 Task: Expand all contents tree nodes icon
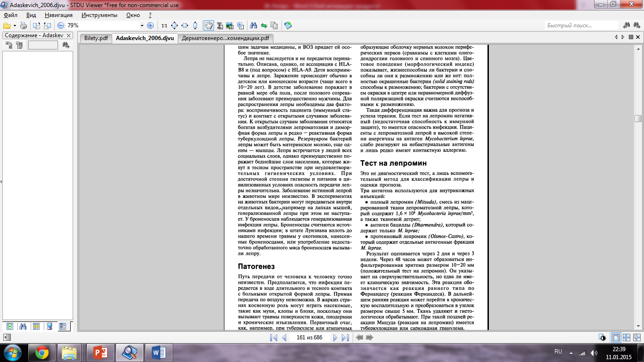tap(9, 45)
